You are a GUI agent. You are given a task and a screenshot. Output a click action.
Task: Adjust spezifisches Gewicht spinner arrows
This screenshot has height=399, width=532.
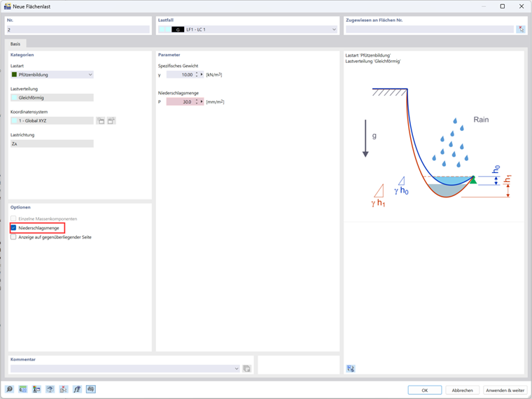(x=197, y=75)
